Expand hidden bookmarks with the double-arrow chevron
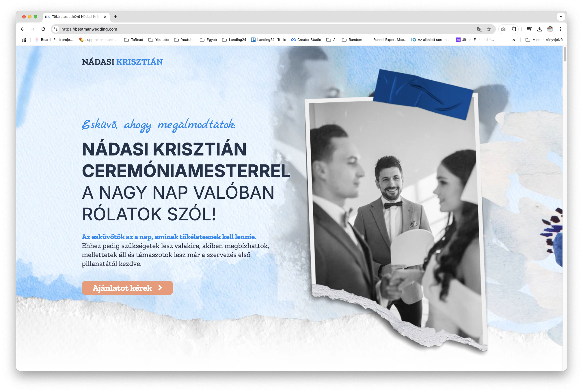This screenshot has height=392, width=583. coord(514,40)
